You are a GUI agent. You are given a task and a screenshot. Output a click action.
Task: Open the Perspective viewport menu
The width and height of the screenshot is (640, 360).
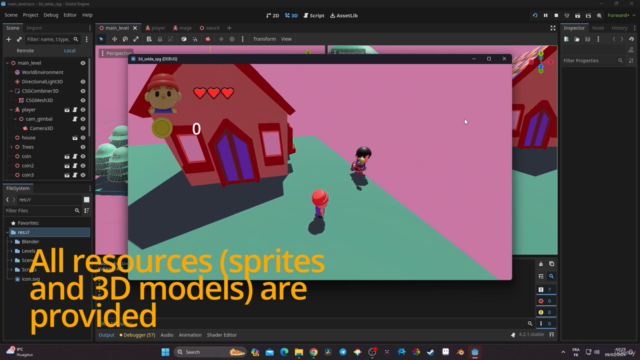point(116,53)
